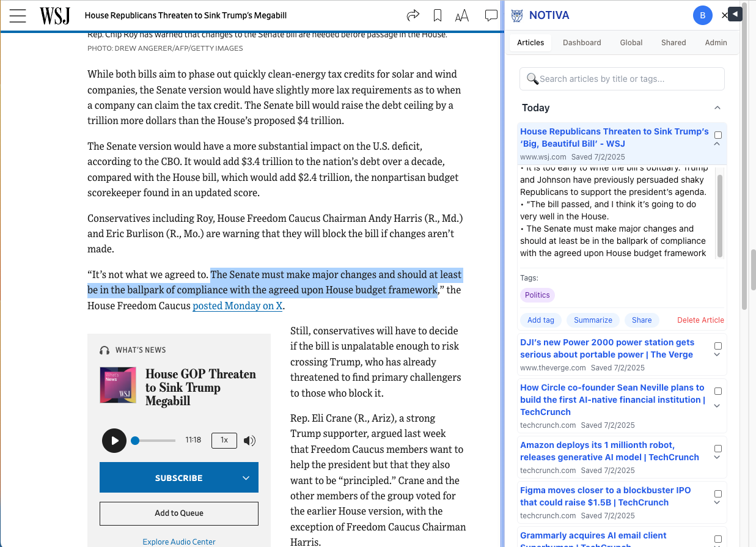This screenshot has width=756, height=547.
Task: Click the 11:18 podcast duration
Action: (193, 440)
